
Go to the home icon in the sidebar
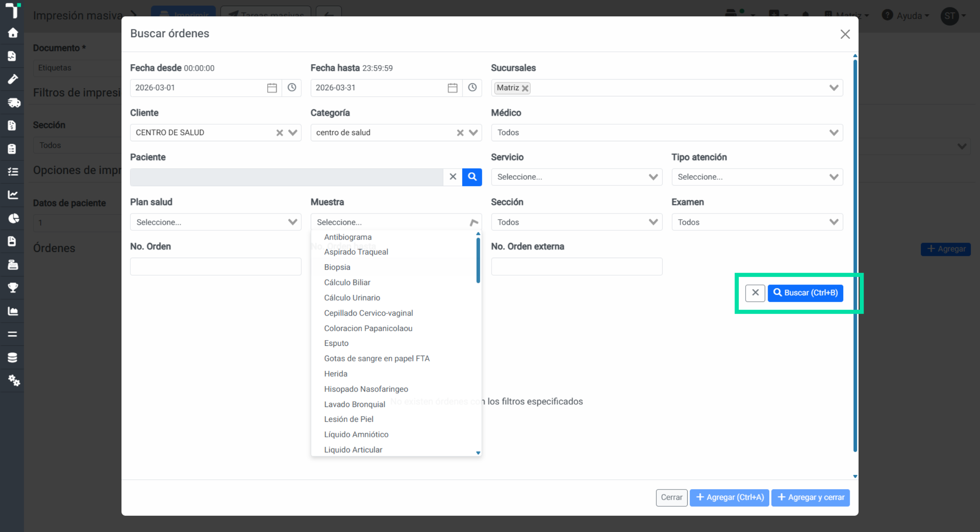(x=13, y=33)
